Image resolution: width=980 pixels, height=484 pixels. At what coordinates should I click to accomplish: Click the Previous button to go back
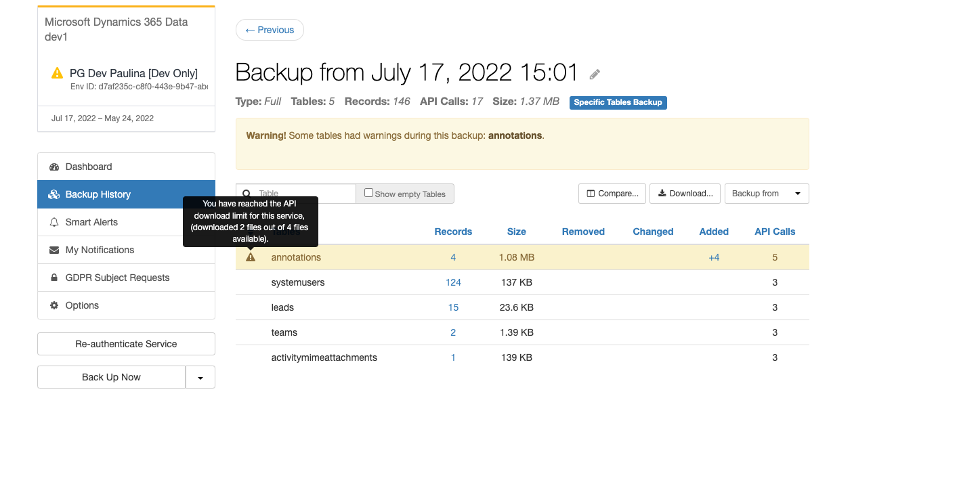coord(270,30)
